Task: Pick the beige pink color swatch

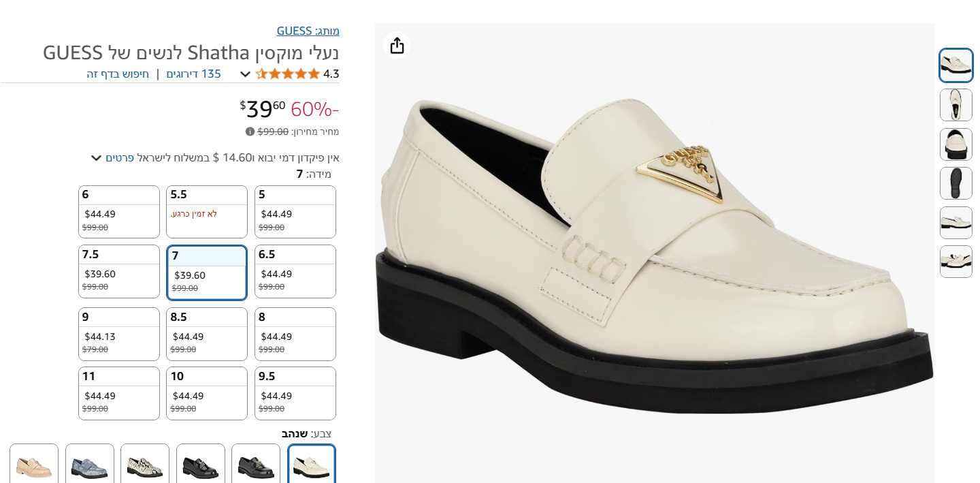Action: tap(34, 466)
